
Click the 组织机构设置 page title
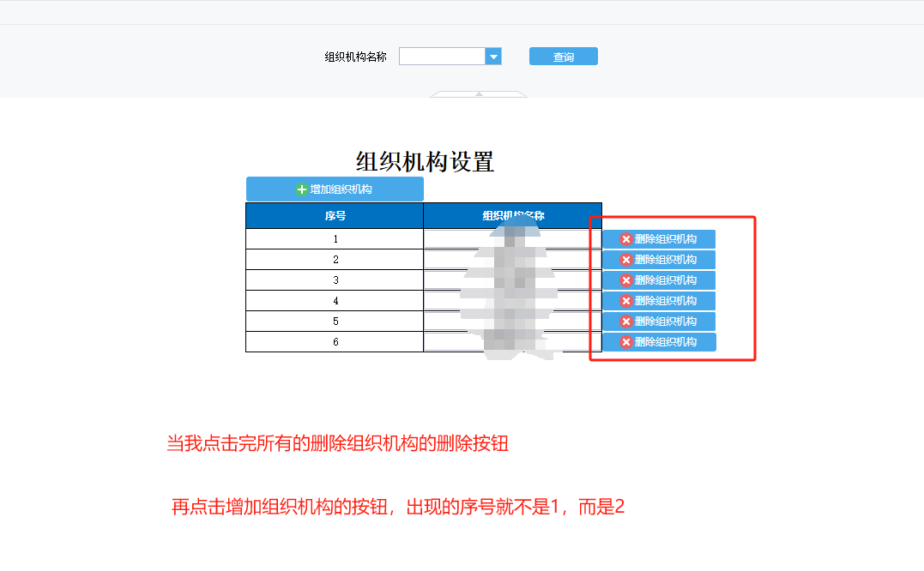(425, 162)
